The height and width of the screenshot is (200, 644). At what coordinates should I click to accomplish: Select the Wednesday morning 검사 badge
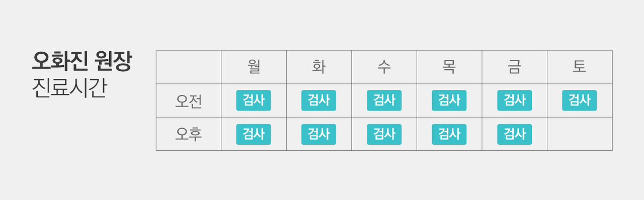pos(384,101)
